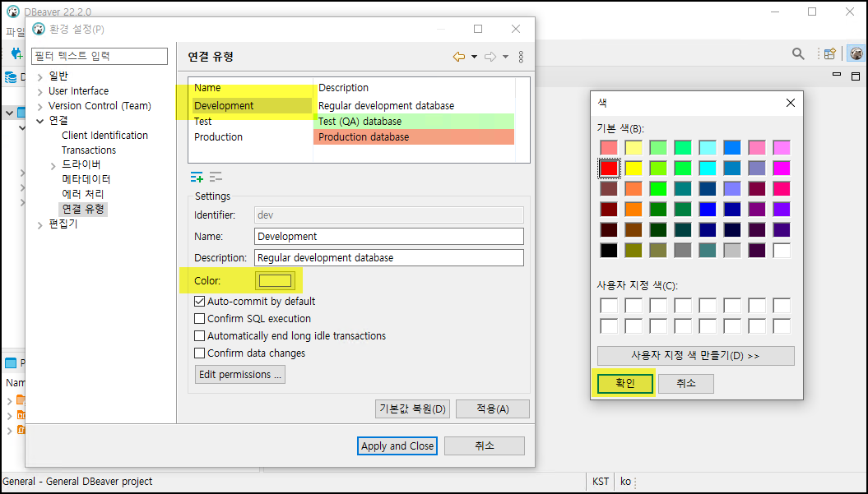Click the add connection type icon
The image size is (868, 494).
click(x=197, y=178)
